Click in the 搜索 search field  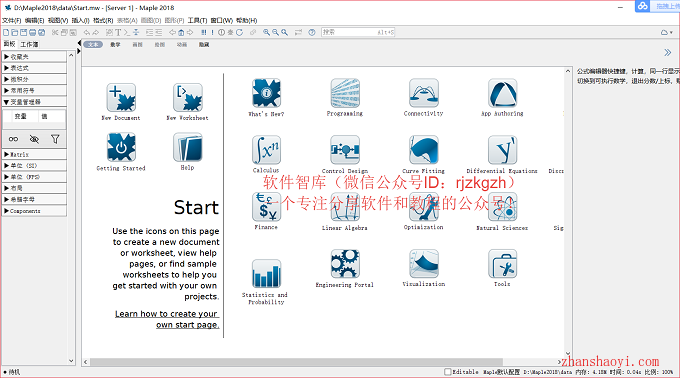[358, 32]
